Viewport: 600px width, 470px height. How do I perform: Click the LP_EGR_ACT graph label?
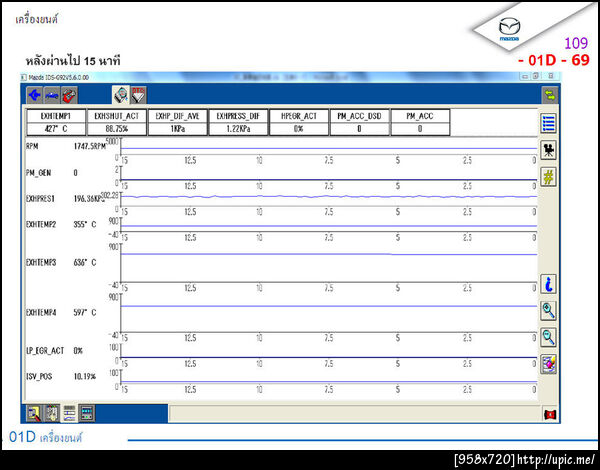point(45,351)
